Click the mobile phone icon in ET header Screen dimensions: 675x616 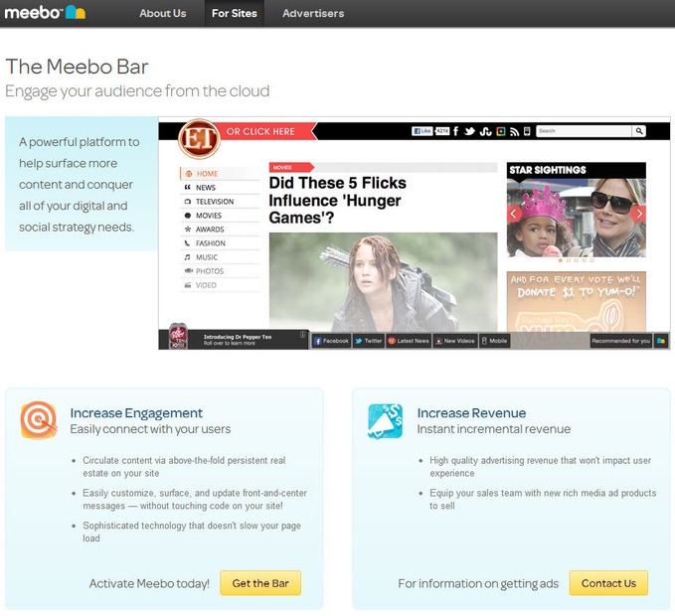(527, 131)
